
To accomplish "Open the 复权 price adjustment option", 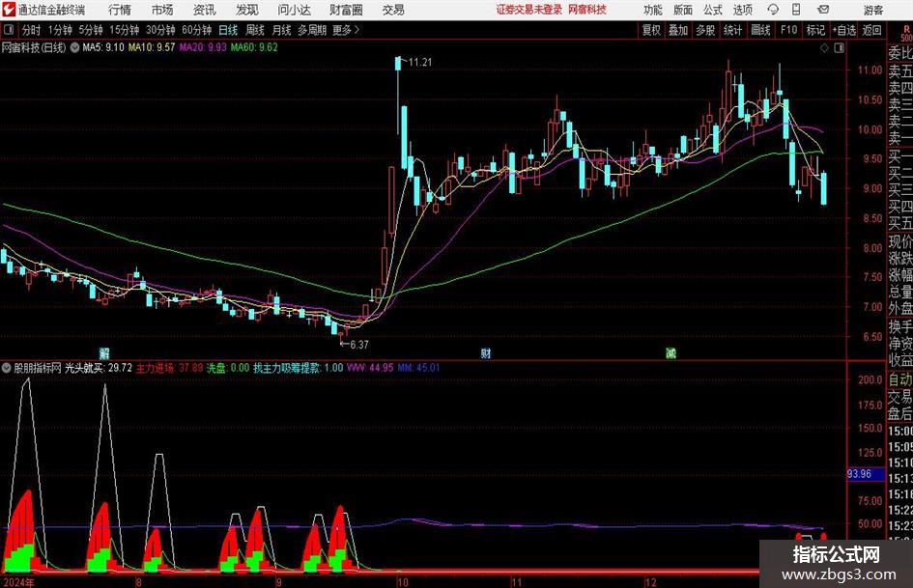I will (651, 30).
